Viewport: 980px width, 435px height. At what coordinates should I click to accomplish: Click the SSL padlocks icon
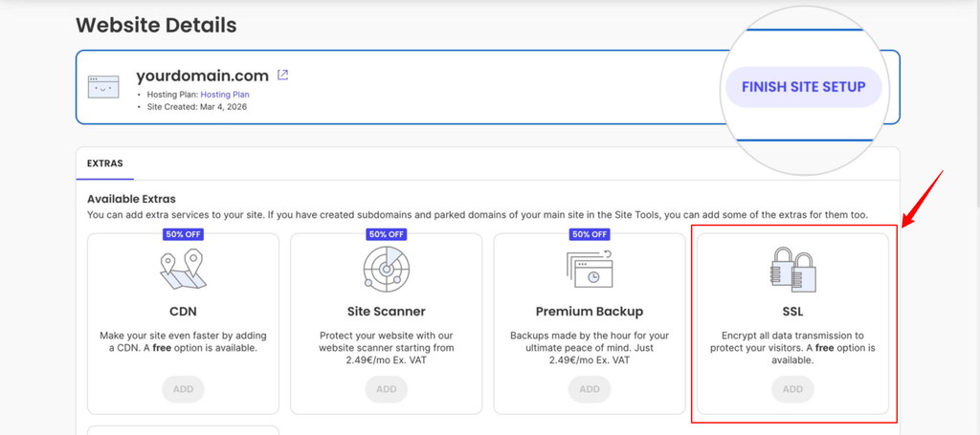pyautogui.click(x=792, y=269)
